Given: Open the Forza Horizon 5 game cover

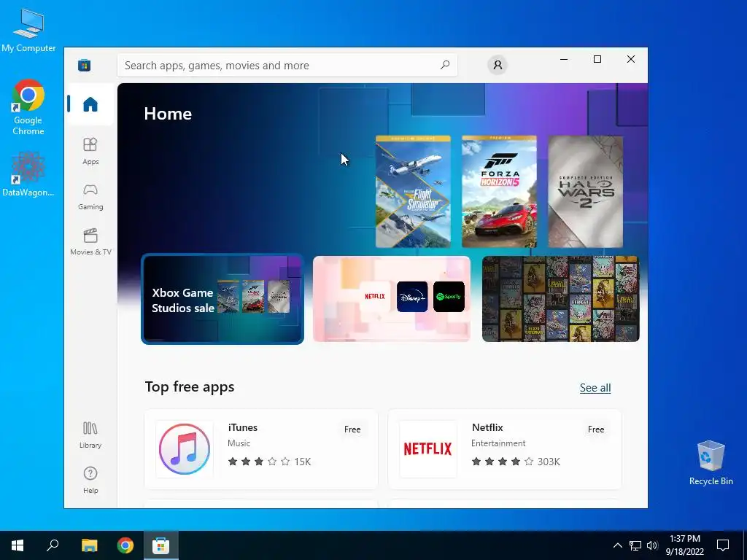Looking at the screenshot, I should (499, 192).
